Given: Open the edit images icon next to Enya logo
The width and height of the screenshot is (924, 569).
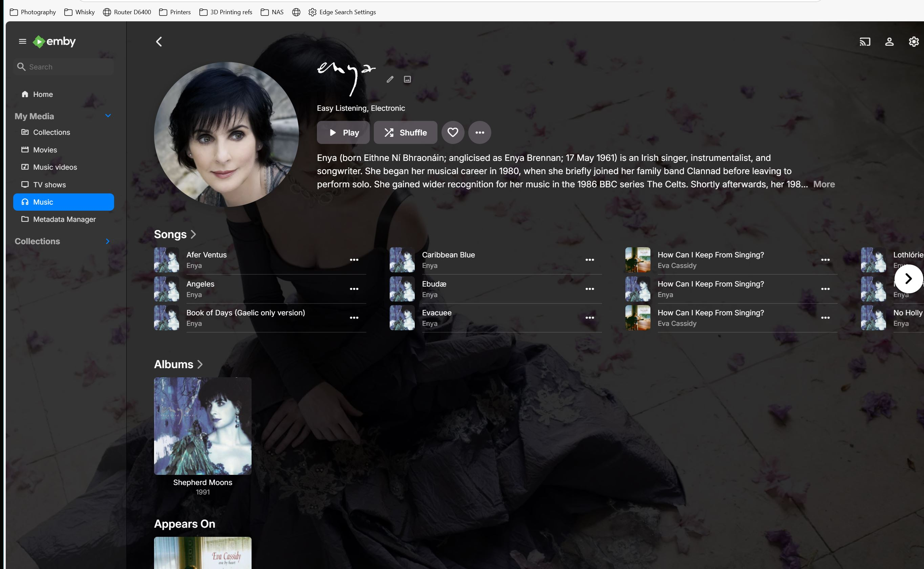Looking at the screenshot, I should click(x=407, y=79).
